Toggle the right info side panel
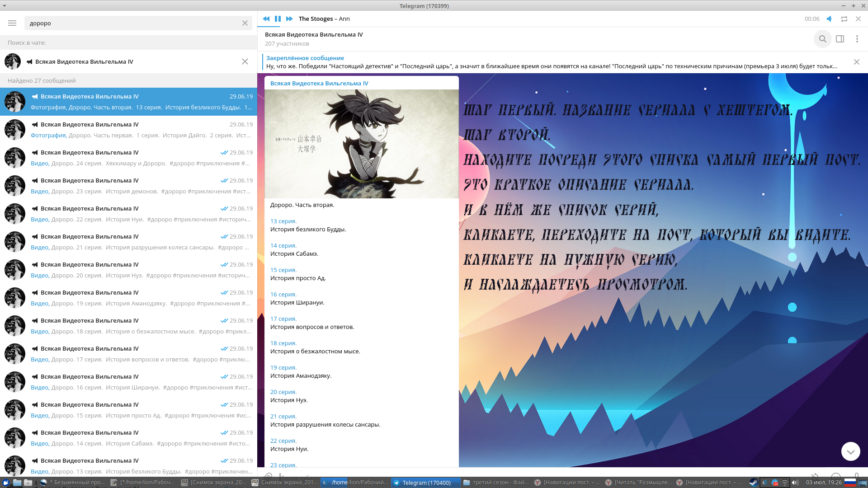The height and width of the screenshot is (488, 868). click(840, 39)
